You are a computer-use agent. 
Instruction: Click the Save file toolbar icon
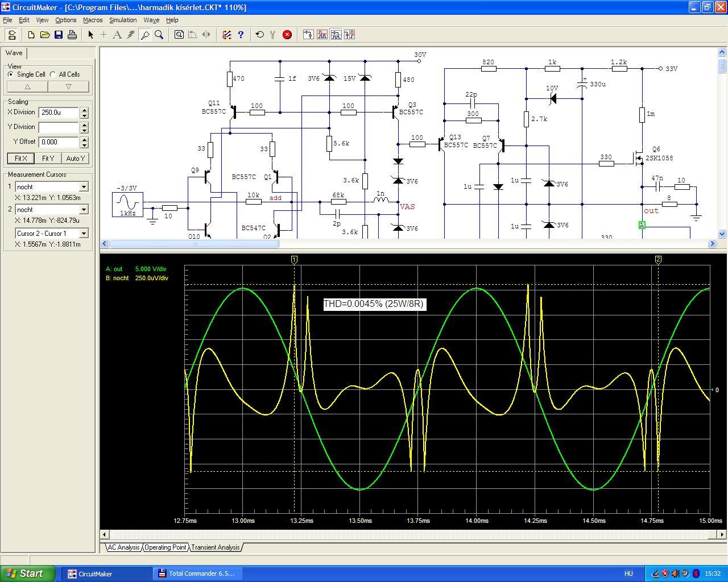(x=59, y=35)
